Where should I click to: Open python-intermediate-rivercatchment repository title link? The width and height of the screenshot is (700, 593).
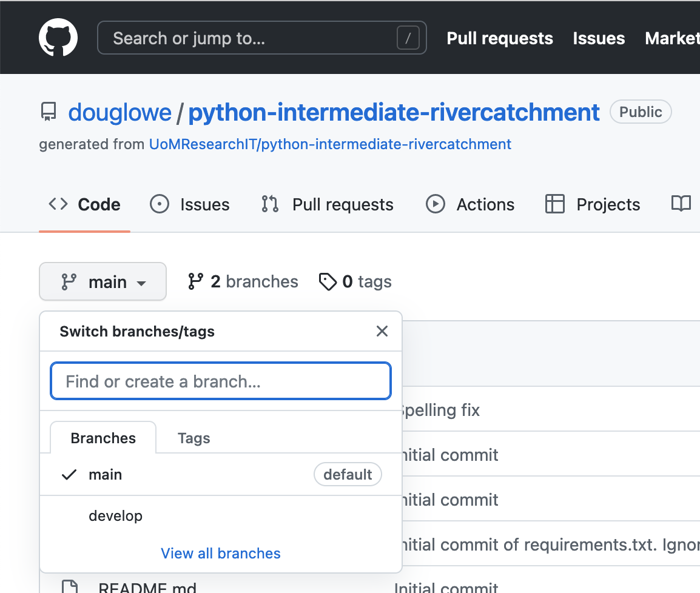(x=393, y=112)
